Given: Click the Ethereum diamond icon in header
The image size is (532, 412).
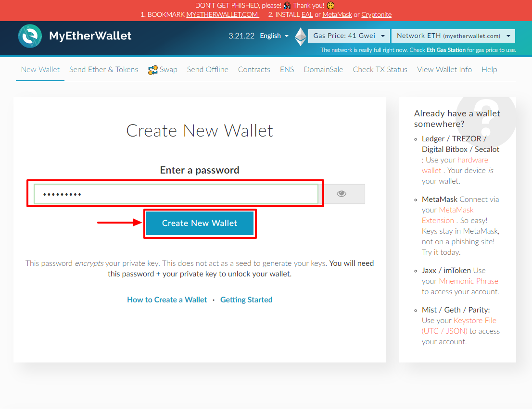Looking at the screenshot, I should click(301, 36).
